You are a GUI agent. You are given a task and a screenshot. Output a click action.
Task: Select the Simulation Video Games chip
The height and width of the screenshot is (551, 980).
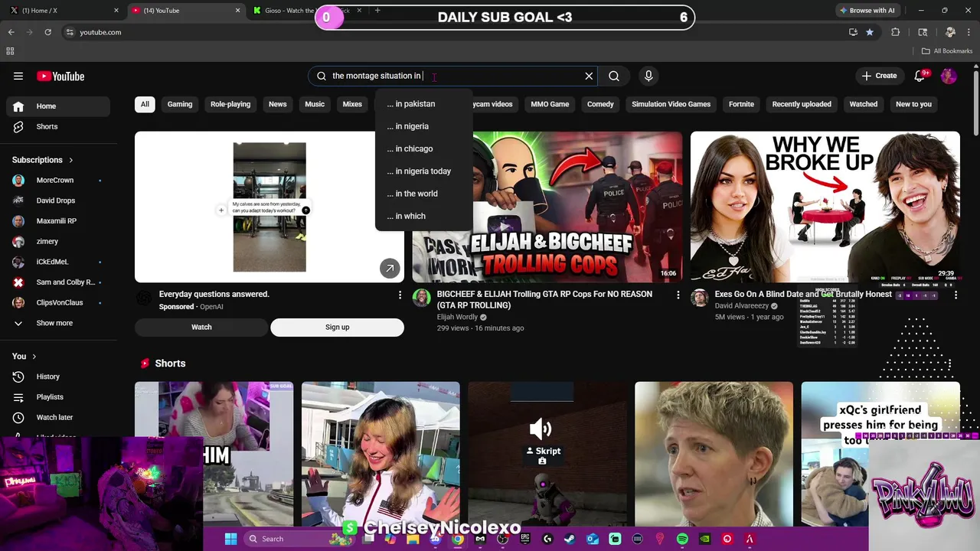(x=671, y=104)
